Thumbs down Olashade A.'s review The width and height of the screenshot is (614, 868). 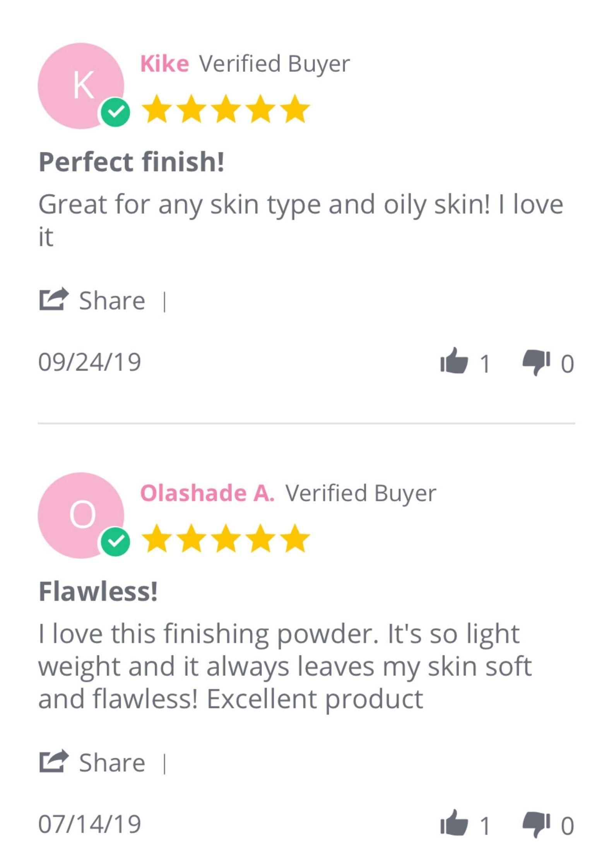(x=536, y=825)
